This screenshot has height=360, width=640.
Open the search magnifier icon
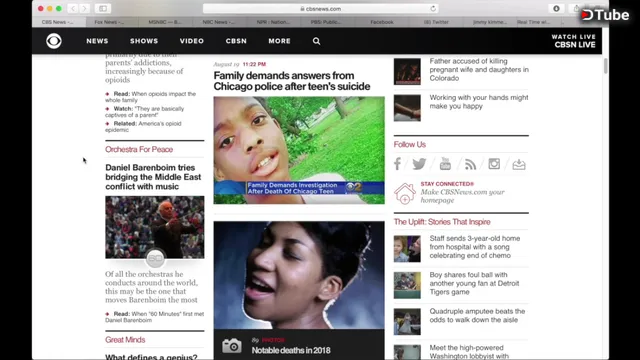(316, 41)
